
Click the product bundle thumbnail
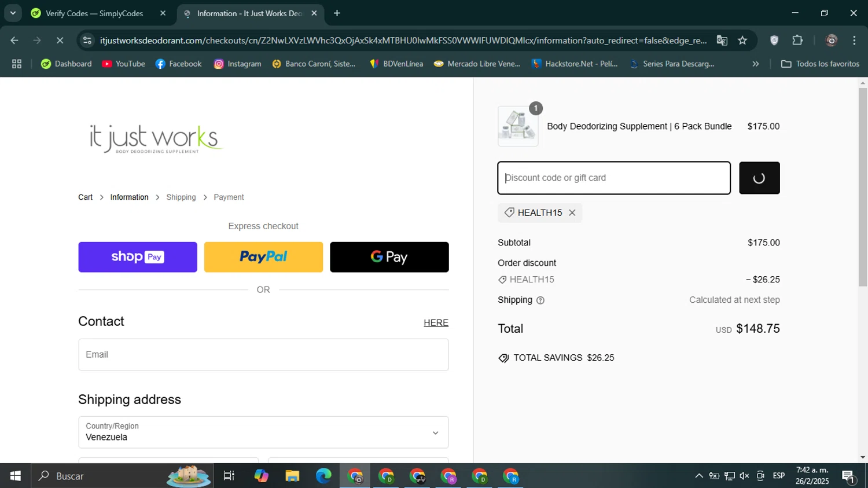pyautogui.click(x=518, y=126)
